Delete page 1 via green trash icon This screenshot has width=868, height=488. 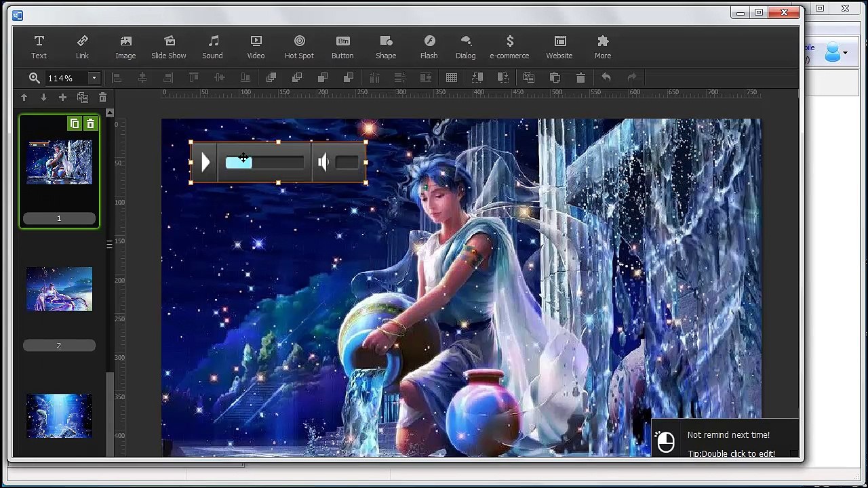(90, 124)
